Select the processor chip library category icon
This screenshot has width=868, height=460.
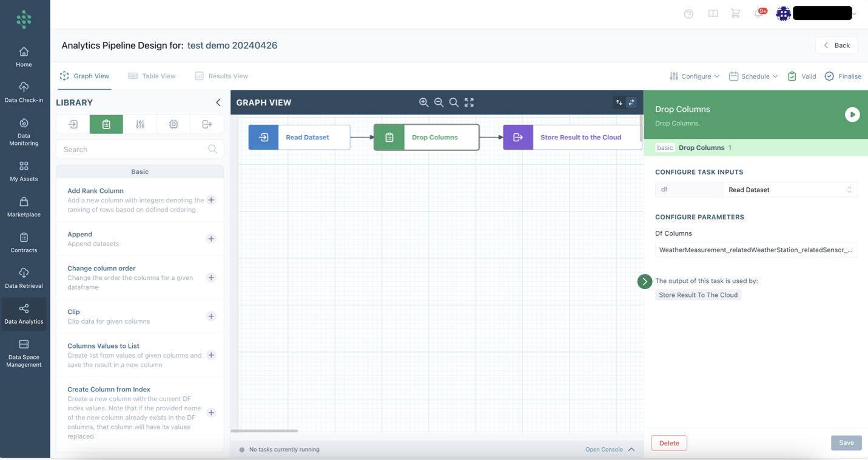(173, 124)
